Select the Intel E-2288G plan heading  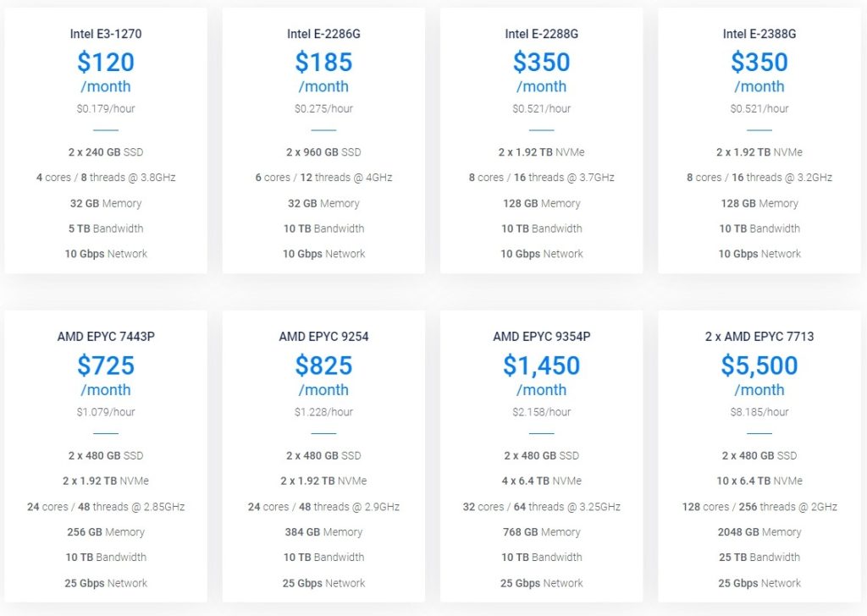541,34
